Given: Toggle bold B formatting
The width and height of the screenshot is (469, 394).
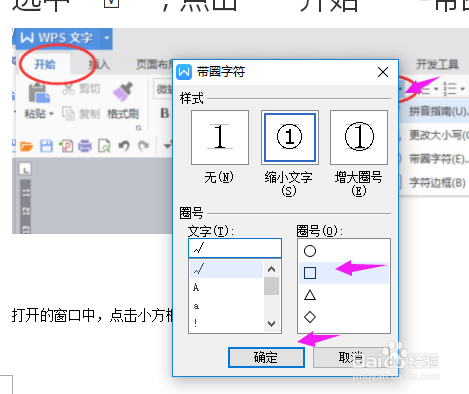Looking at the screenshot, I should click(164, 113).
